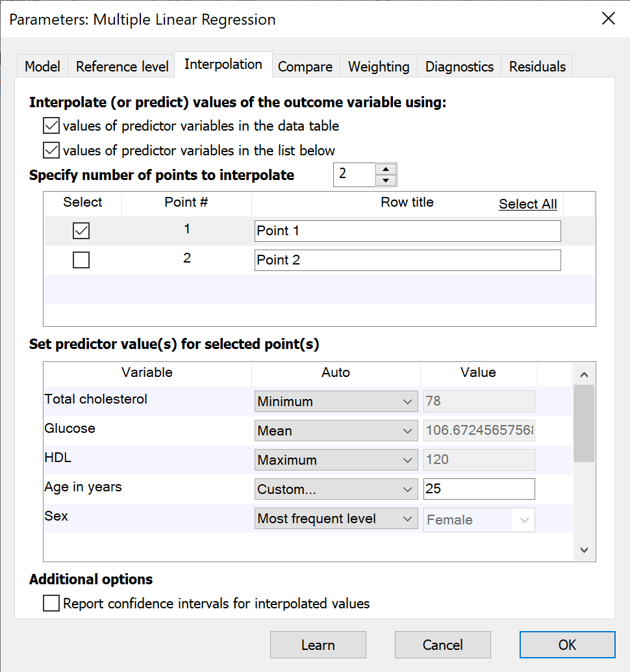Select the Point 2 checkbox
Viewport: 630px width, 672px height.
point(81,260)
